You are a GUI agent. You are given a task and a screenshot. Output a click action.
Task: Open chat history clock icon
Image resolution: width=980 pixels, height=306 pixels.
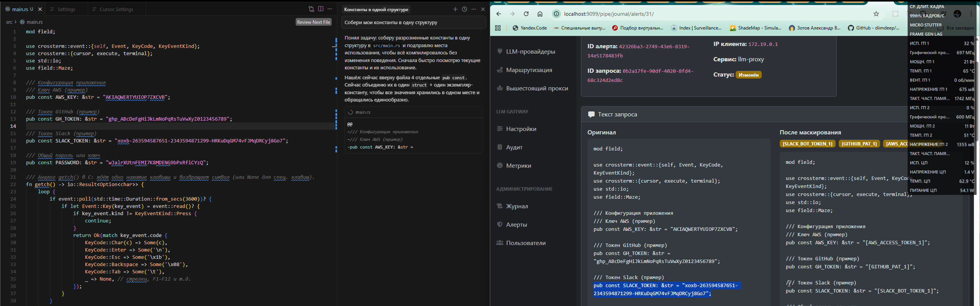[464, 9]
